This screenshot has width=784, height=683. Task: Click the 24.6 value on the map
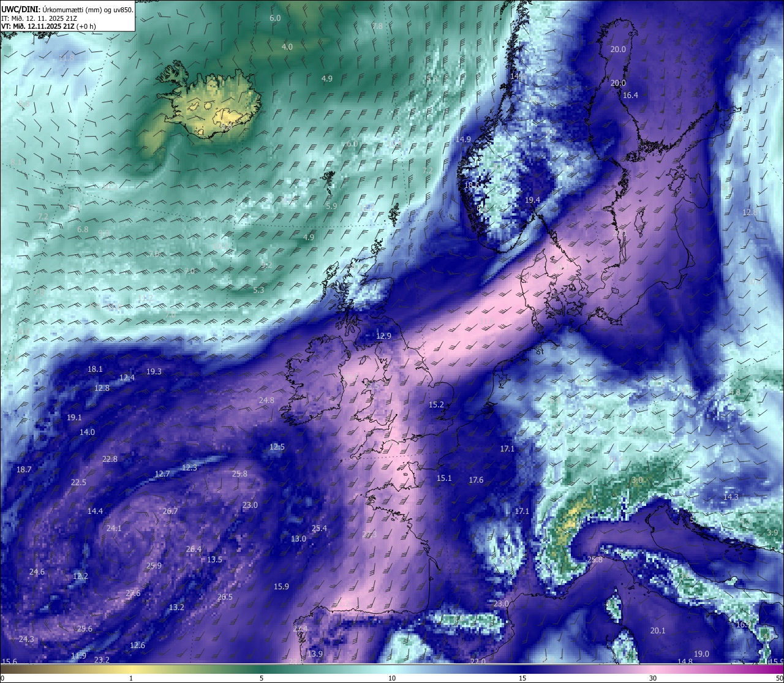pyautogui.click(x=37, y=572)
